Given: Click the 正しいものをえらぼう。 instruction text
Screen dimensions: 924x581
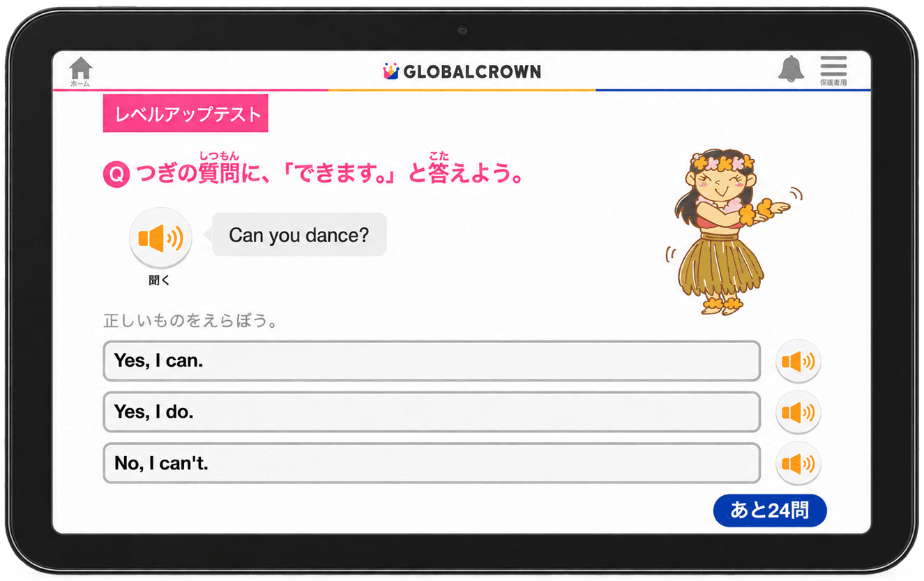Looking at the screenshot, I should (x=191, y=322).
